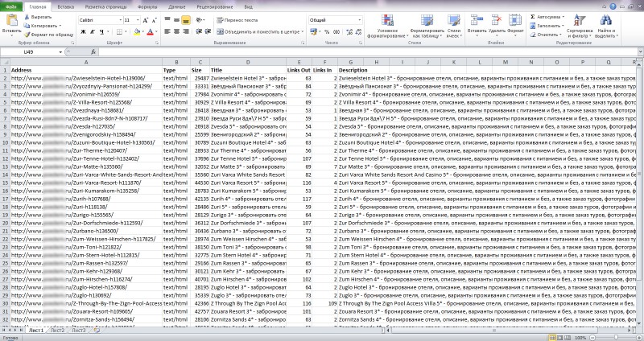
Task: Apply comma 000 style icon
Action: point(336,31)
